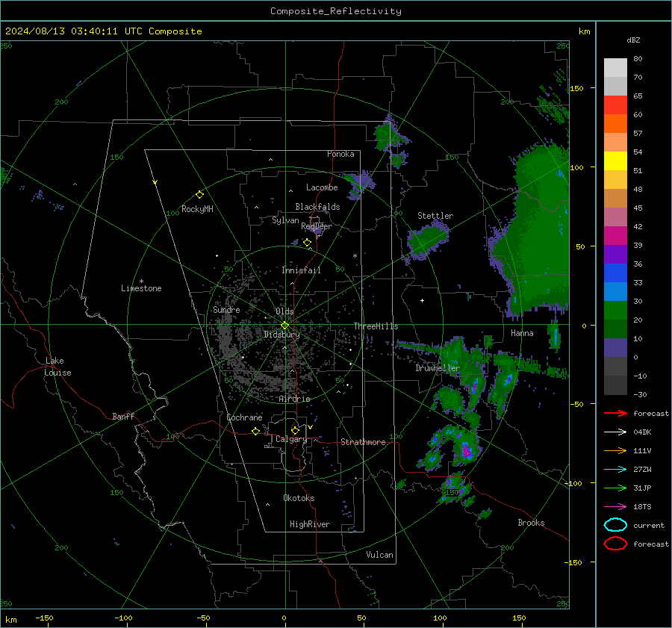Click the cyan current ellipse icon
This screenshot has height=628, width=672.
[615, 525]
